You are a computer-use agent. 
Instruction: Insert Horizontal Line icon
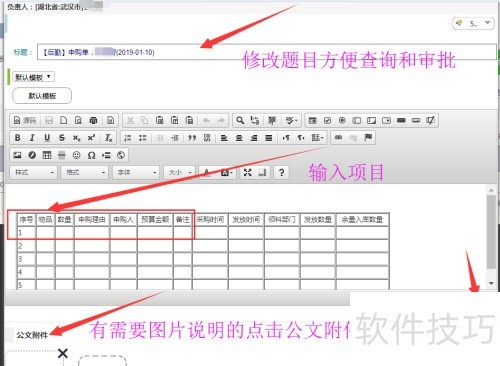coord(62,155)
